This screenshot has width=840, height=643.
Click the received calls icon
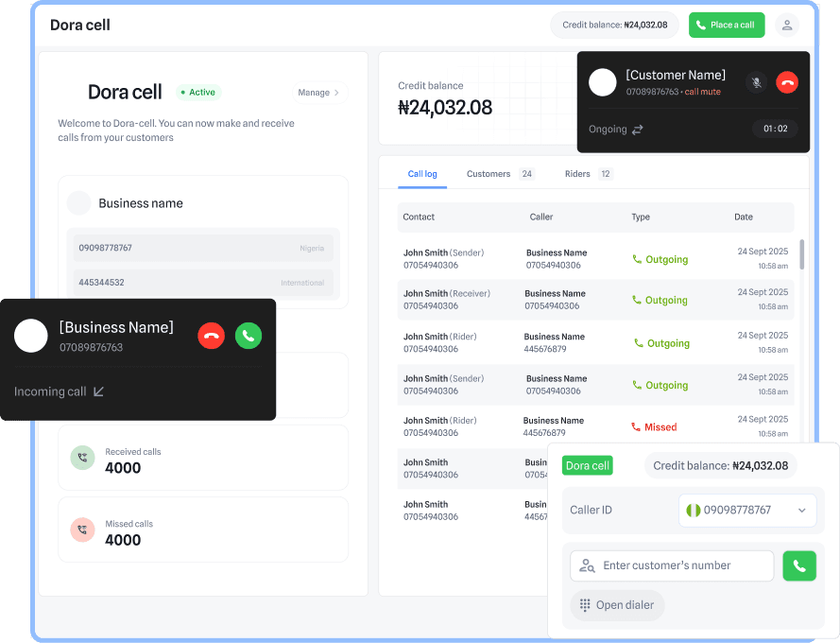click(82, 460)
